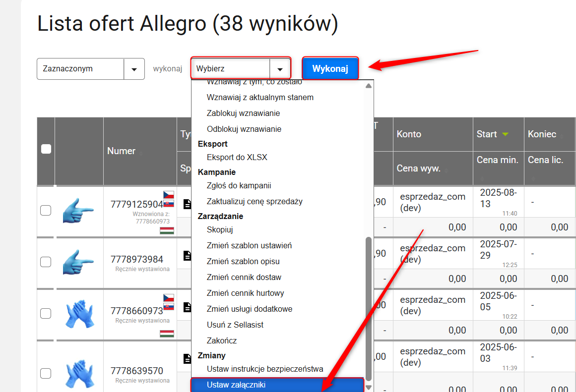Open gloved hands thumbnail of offer 7778639570
The width and height of the screenshot is (576, 392).
click(x=80, y=374)
